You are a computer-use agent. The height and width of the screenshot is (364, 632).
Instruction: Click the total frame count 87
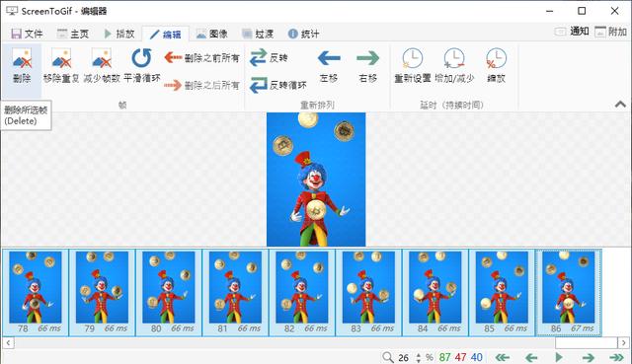coord(444,357)
